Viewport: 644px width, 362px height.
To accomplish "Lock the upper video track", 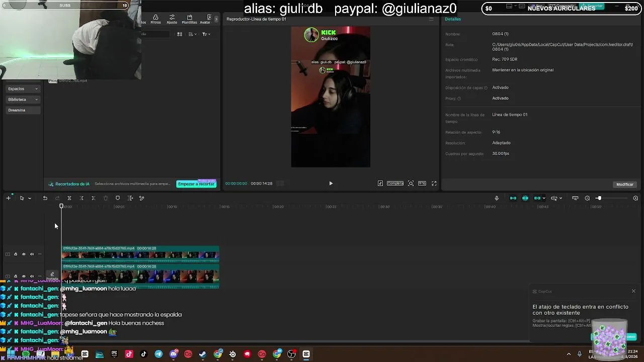I will pyautogui.click(x=16, y=254).
